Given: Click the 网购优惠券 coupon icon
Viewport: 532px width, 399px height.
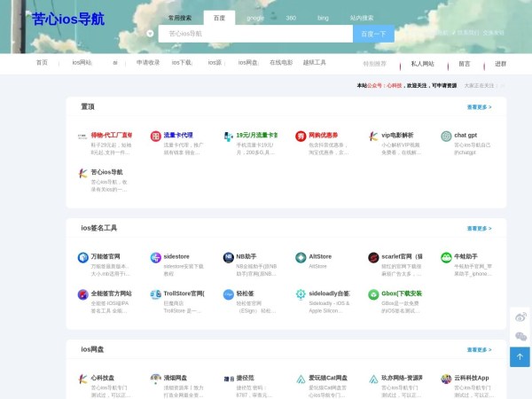Looking at the screenshot, I should (x=301, y=137).
